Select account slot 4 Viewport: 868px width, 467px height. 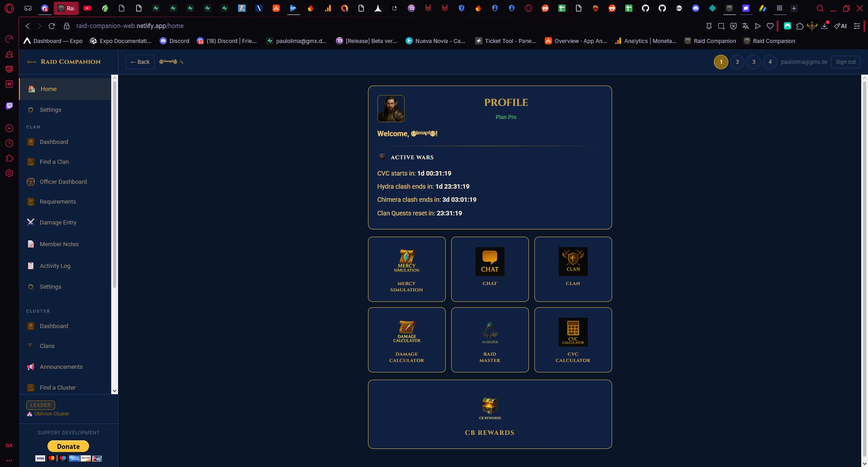point(770,62)
